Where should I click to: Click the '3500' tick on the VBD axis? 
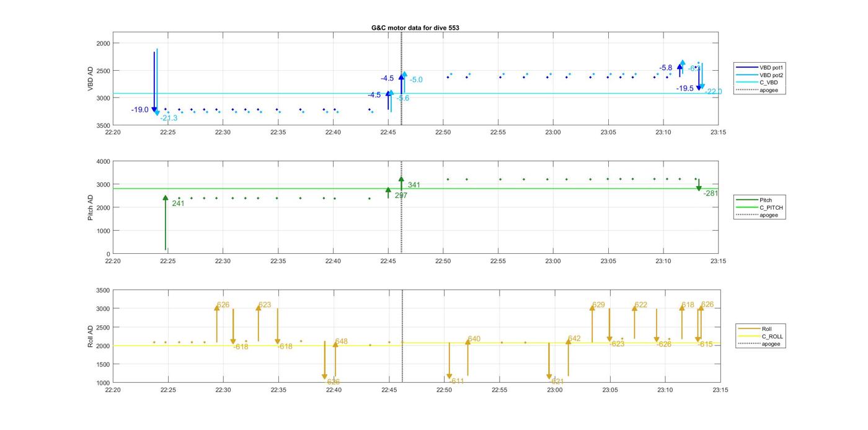(x=103, y=125)
